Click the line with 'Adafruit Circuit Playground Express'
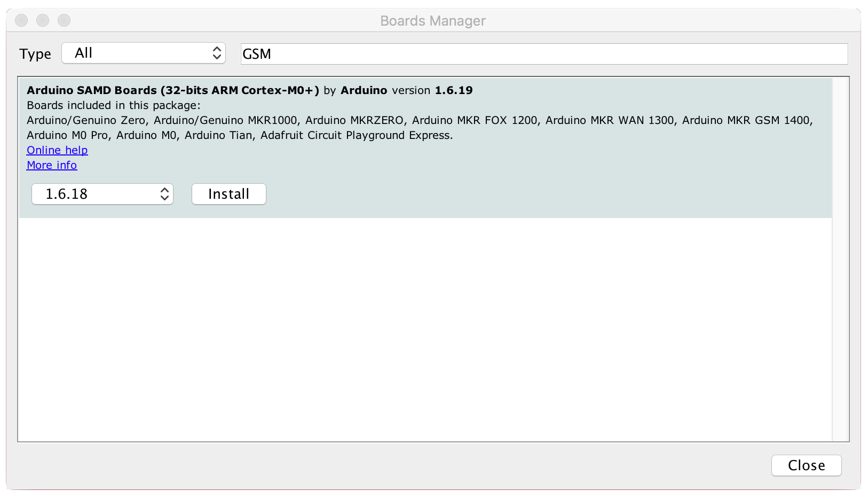The height and width of the screenshot is (498, 868). point(240,135)
